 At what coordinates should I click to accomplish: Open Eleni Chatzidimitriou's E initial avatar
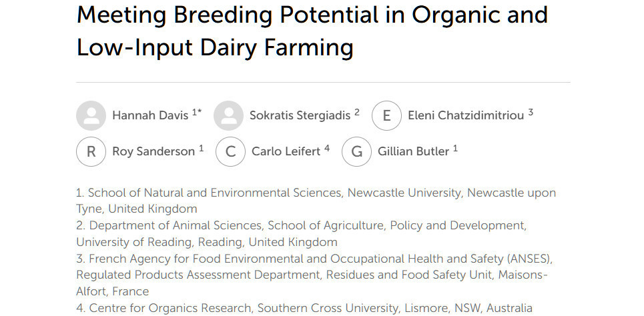click(x=386, y=115)
